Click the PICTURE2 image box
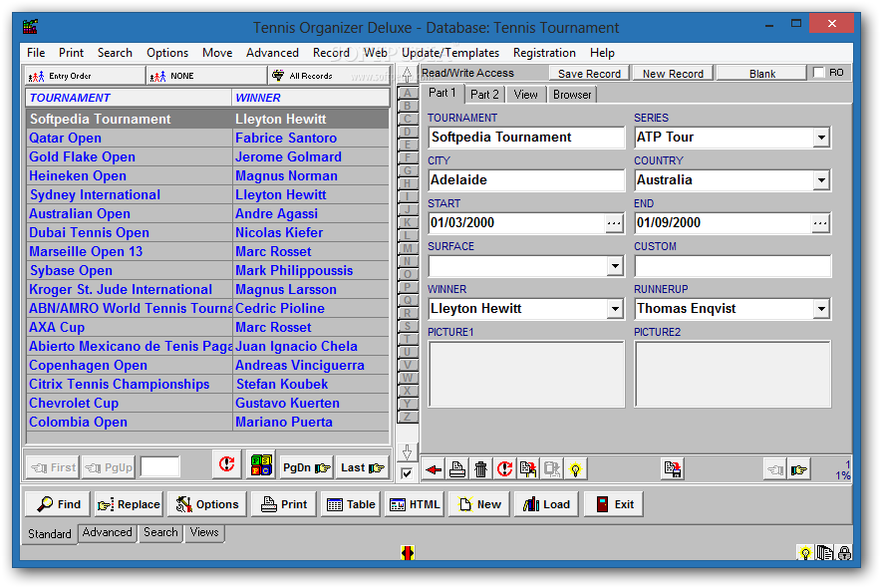Image resolution: width=881 pixels, height=588 pixels. tap(733, 374)
